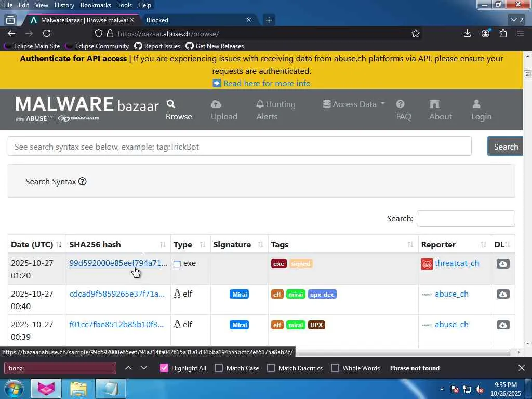
Task: Show site security padlock info
Action: tap(110, 34)
